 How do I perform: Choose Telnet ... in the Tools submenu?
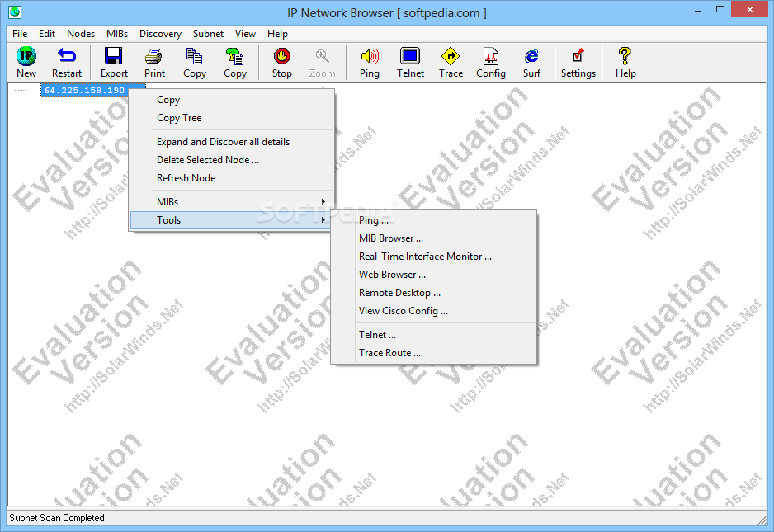click(x=433, y=335)
